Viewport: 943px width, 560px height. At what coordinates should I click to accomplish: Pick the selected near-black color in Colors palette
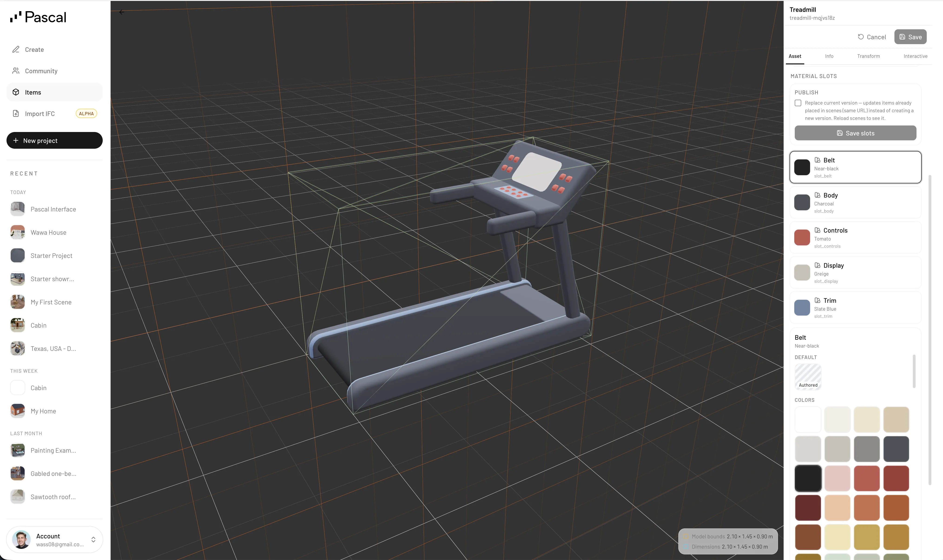pos(808,478)
